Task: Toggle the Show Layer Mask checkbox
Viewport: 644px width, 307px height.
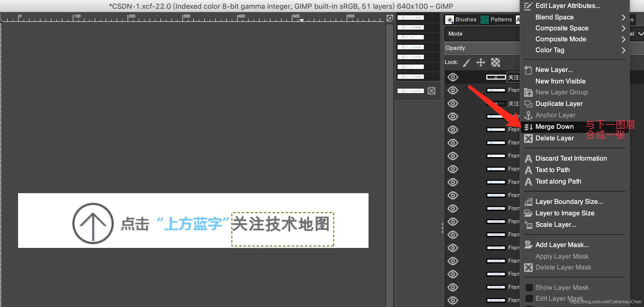Action: coord(529,288)
